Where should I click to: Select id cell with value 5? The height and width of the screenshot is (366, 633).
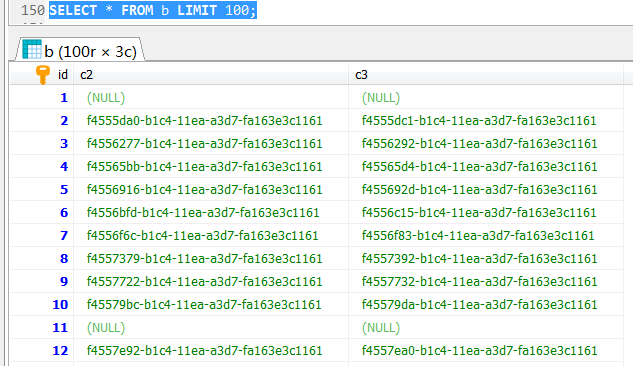pos(42,190)
